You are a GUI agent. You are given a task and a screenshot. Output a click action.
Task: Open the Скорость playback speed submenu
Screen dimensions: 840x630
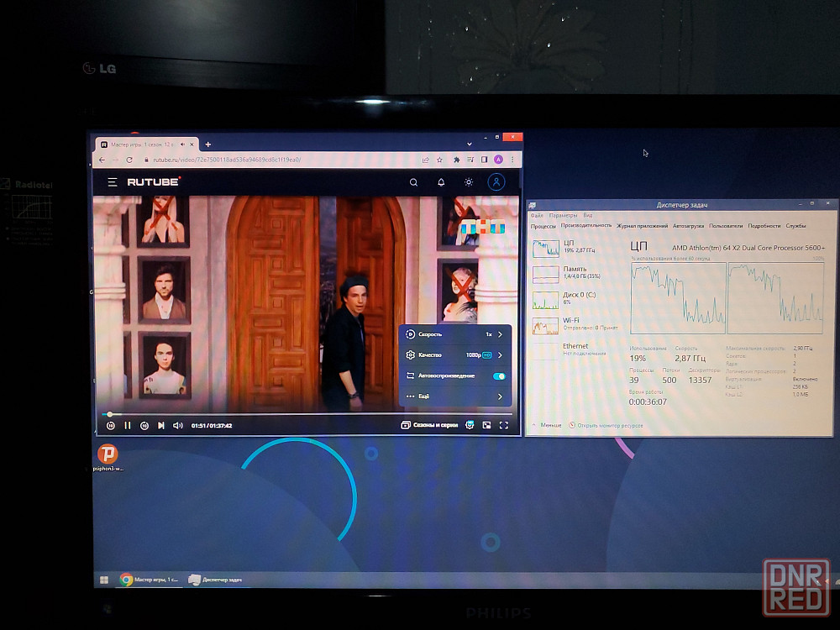click(455, 334)
